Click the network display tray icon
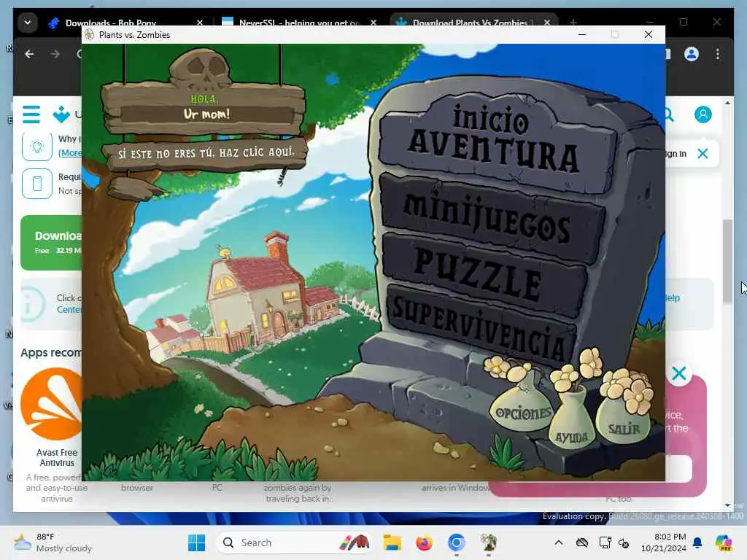Image resolution: width=747 pixels, height=560 pixels. click(x=605, y=542)
